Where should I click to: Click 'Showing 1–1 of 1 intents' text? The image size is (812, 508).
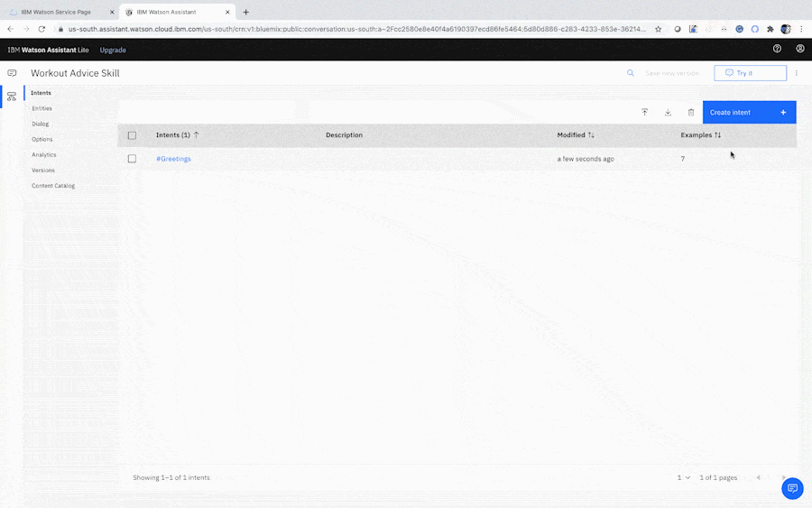coord(171,477)
